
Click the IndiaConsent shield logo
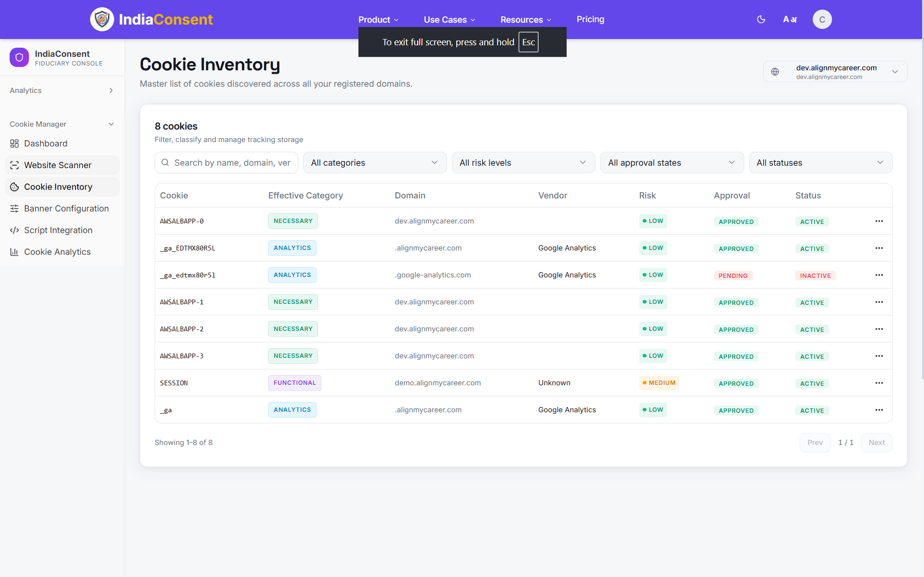pyautogui.click(x=102, y=19)
